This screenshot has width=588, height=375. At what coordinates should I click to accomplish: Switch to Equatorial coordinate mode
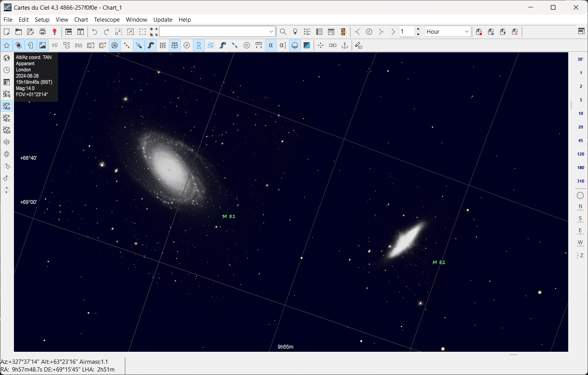[7, 94]
